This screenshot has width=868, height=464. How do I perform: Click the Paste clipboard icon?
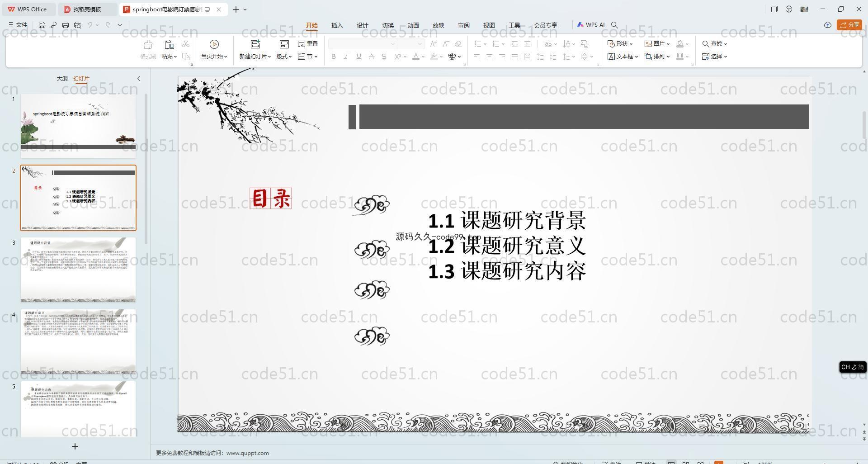click(169, 44)
